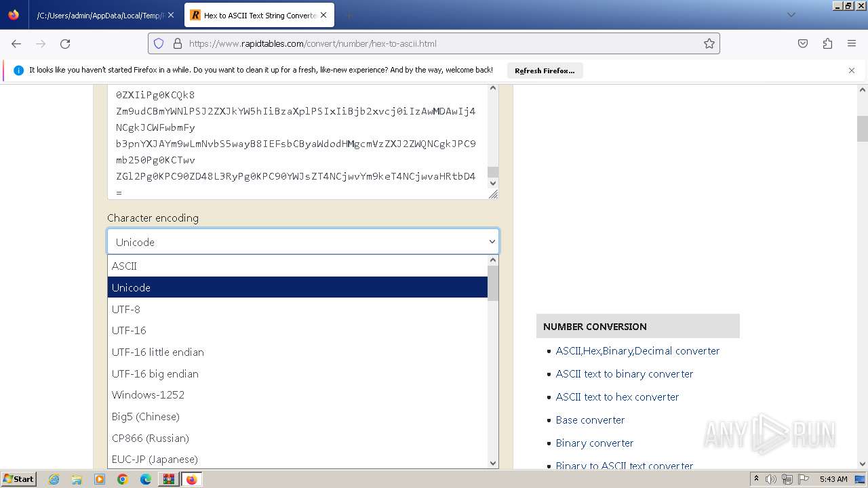Image resolution: width=868 pixels, height=488 pixels.
Task: Switch to the C:/Users/admin Temp tab
Action: pos(100,15)
